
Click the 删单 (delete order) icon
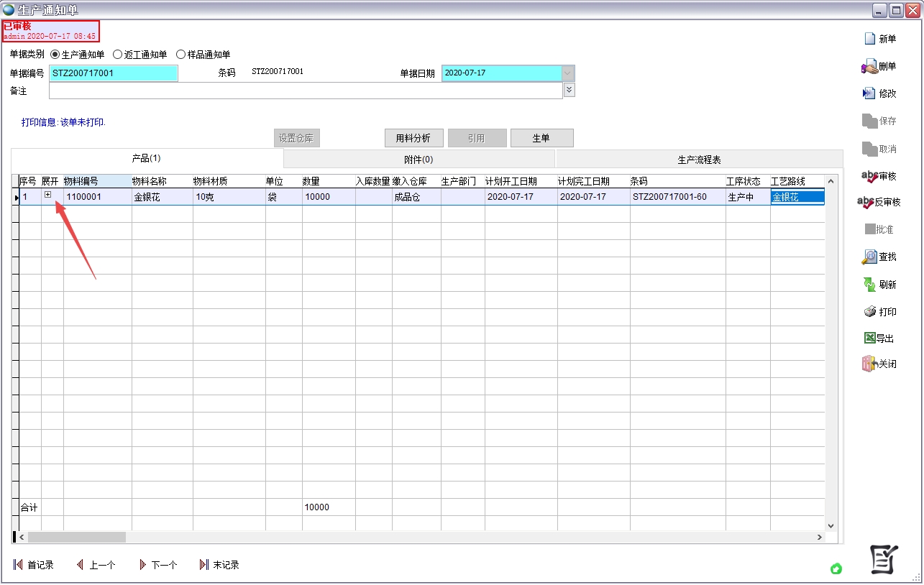[870, 67]
